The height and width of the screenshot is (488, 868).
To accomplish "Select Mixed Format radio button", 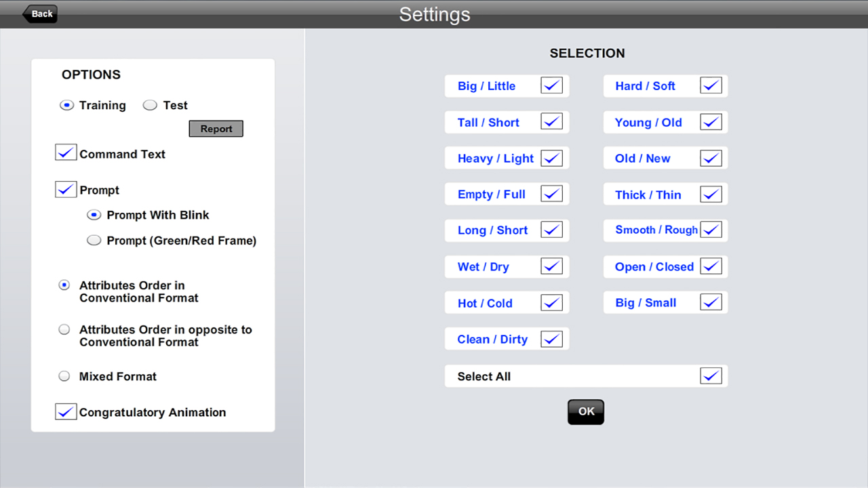I will (64, 376).
